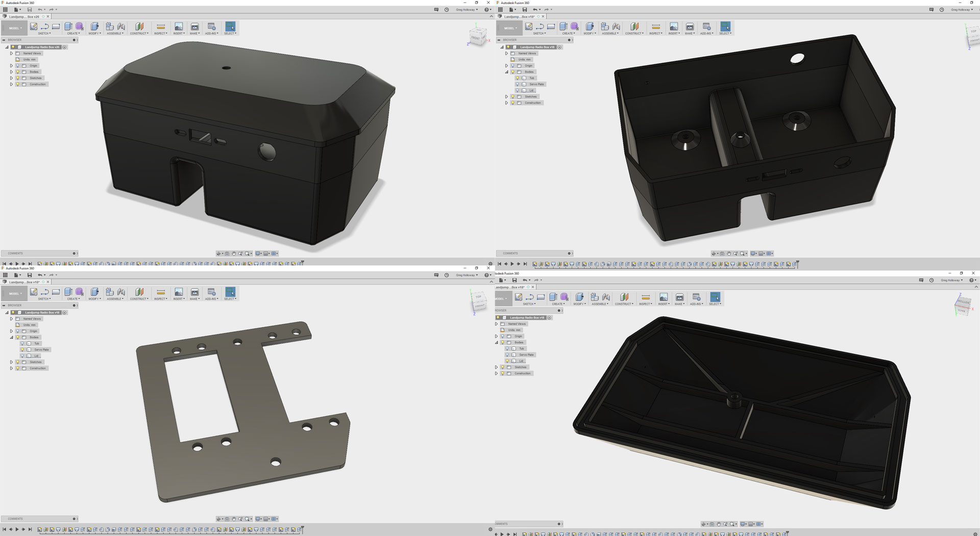Click Create Sketch icon in v26 closed-box window
The height and width of the screenshot is (536, 980).
coord(34,27)
